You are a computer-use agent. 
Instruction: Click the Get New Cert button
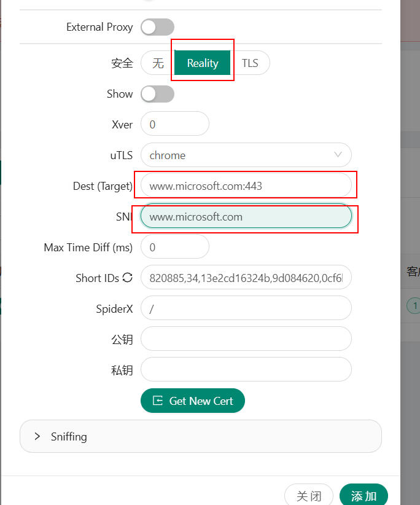(x=192, y=401)
